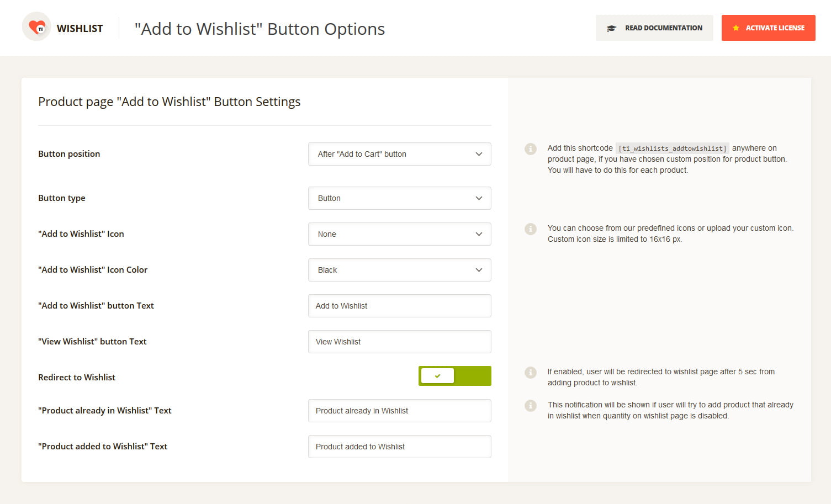This screenshot has width=831, height=504.
Task: Click checkmark handle on Redirect switch
Action: point(437,376)
